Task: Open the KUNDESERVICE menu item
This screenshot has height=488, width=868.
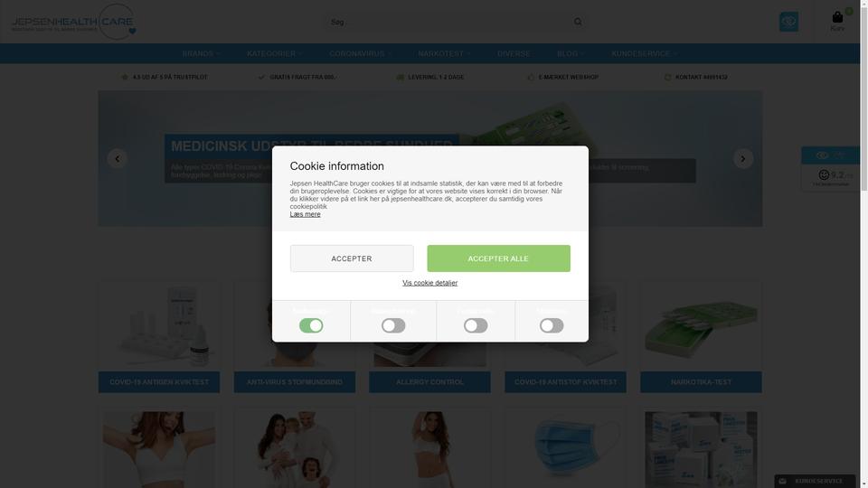Action: (645, 53)
